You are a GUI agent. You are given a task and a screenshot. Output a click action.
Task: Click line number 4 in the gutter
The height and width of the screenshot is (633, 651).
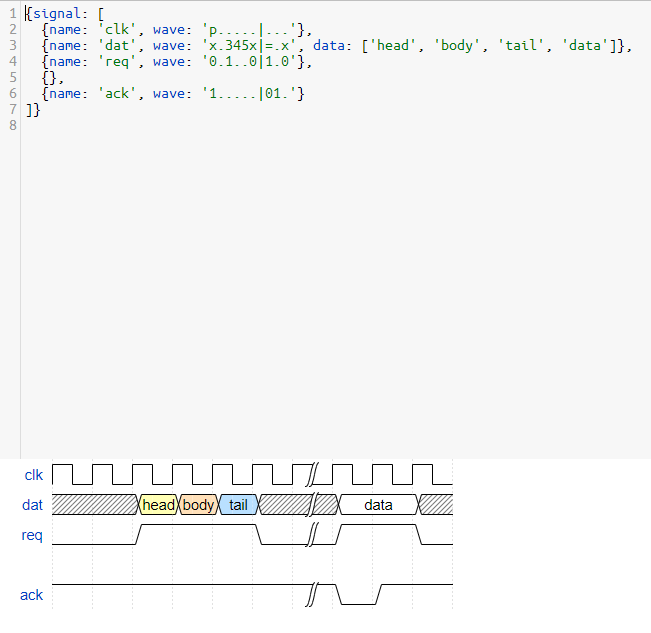(13, 61)
